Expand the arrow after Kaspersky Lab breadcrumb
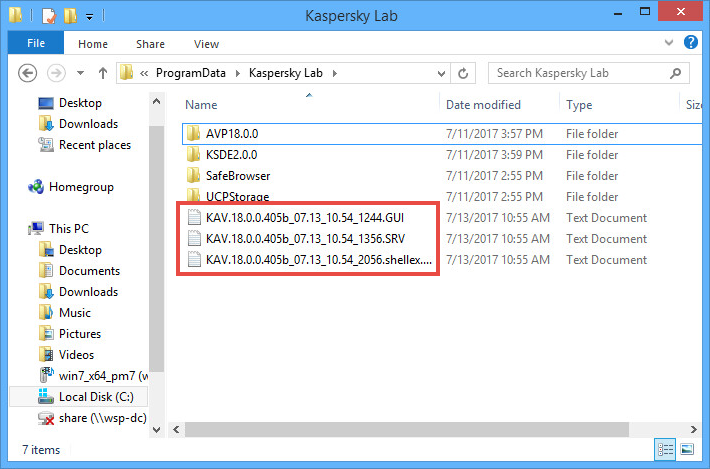The width and height of the screenshot is (710, 469). pyautogui.click(x=335, y=73)
